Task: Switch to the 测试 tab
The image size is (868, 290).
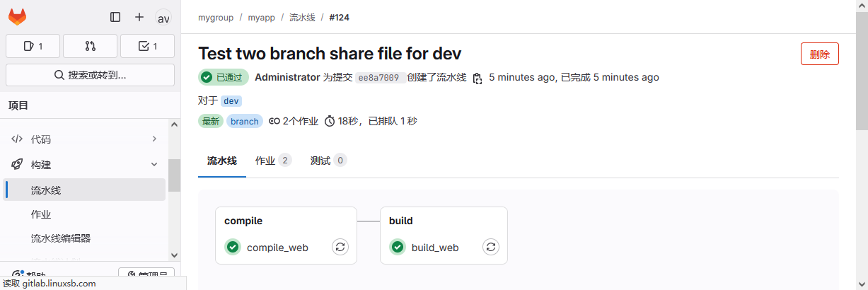Action: pyautogui.click(x=328, y=161)
